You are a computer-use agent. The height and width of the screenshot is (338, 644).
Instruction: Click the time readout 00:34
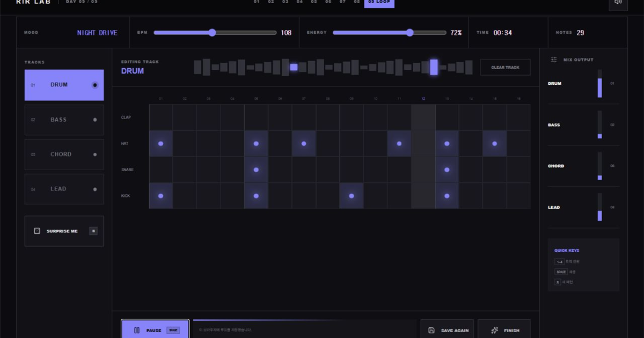pos(503,33)
